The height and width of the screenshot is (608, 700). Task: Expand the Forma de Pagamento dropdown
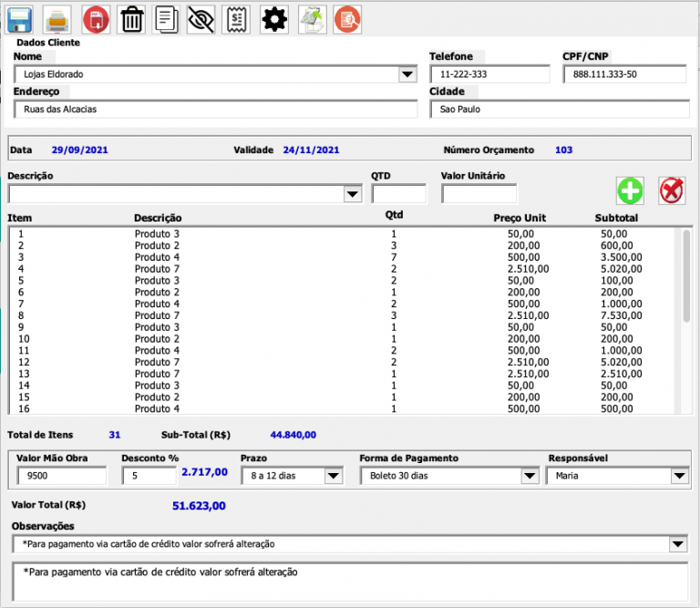coord(530,476)
